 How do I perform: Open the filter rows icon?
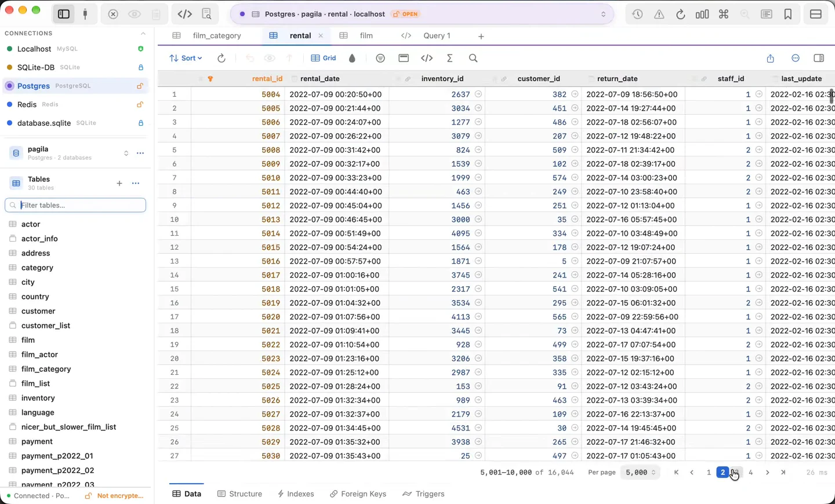(x=380, y=58)
